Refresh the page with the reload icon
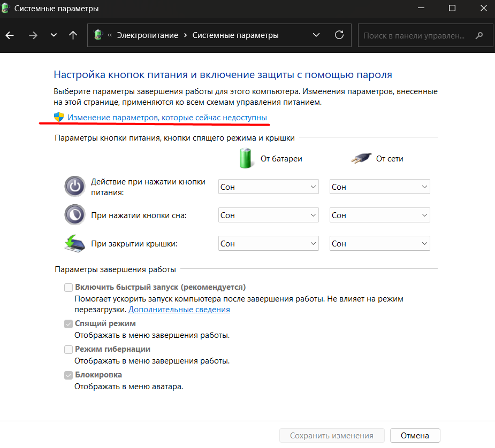This screenshot has height=448, width=495. [x=339, y=35]
